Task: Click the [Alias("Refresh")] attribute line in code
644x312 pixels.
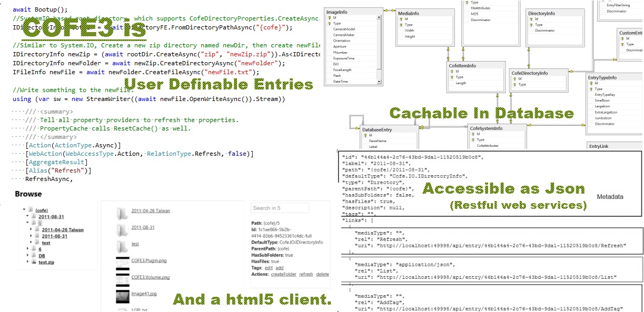Action: [x=57, y=170]
